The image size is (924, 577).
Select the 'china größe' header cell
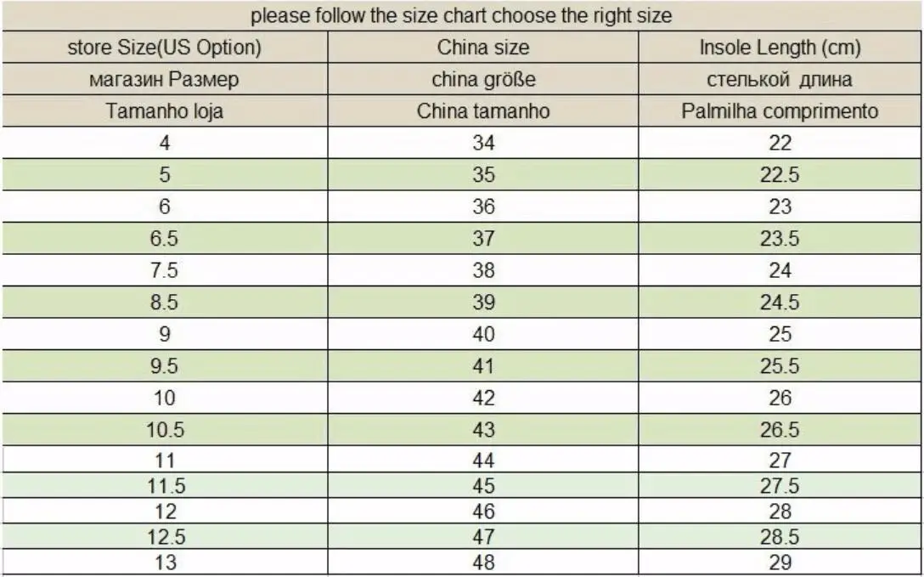click(x=482, y=79)
